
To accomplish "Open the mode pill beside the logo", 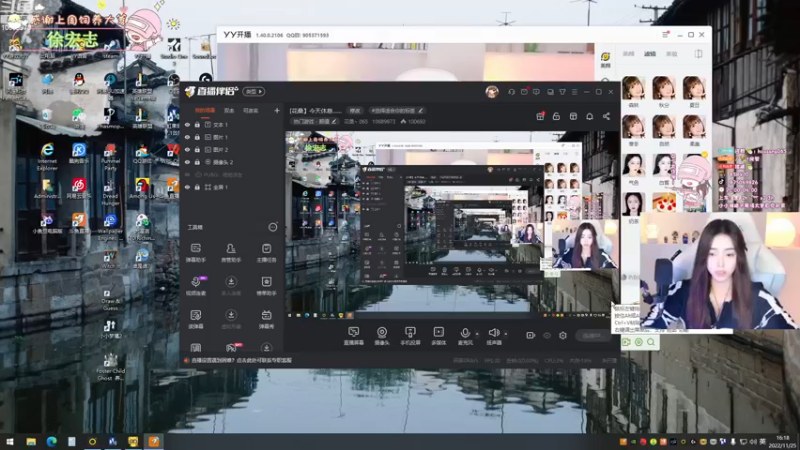I will [254, 92].
